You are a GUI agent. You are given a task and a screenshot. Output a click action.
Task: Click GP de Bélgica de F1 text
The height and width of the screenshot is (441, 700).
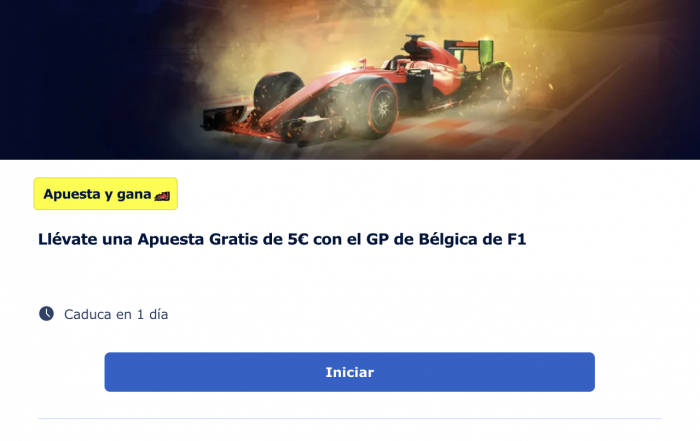(446, 239)
